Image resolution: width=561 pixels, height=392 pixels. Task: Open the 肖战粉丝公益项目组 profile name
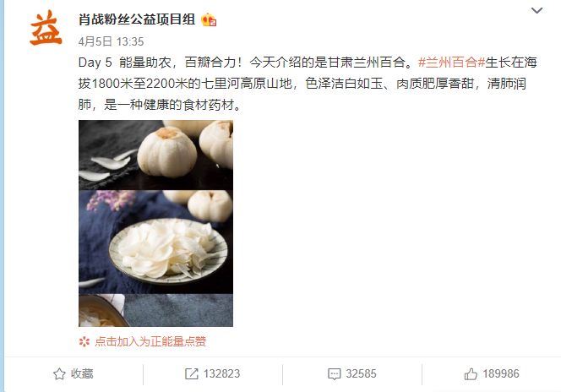pyautogui.click(x=137, y=19)
